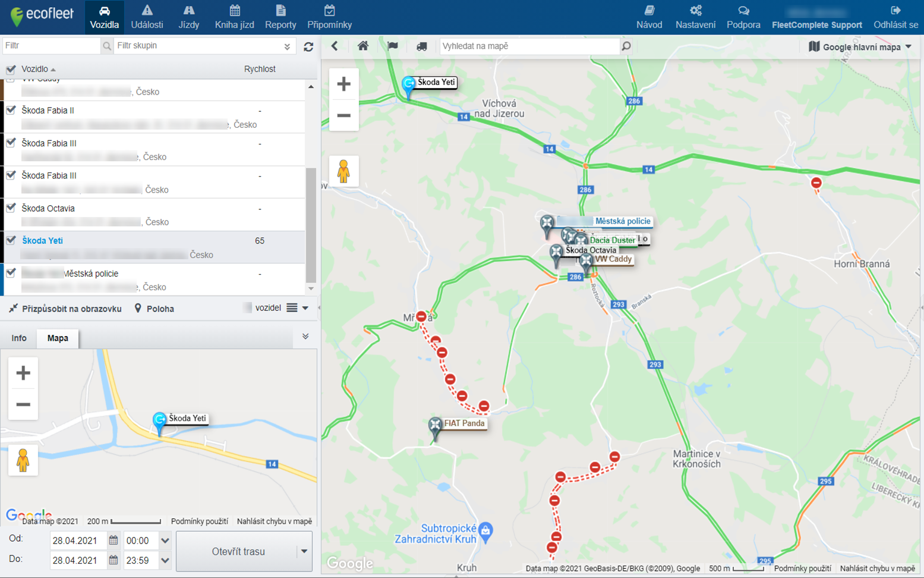Expand the Filtr skupin dropdown
Viewport: 924px width, 578px height.
(x=287, y=46)
